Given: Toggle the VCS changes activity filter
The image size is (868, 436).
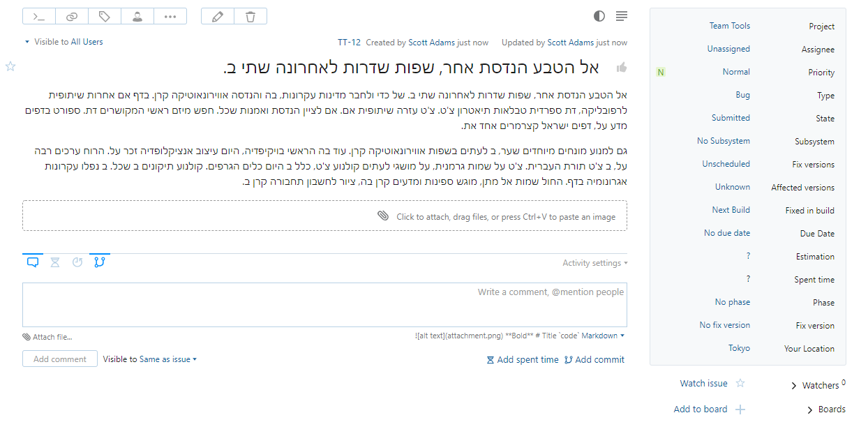Looking at the screenshot, I should (x=99, y=262).
